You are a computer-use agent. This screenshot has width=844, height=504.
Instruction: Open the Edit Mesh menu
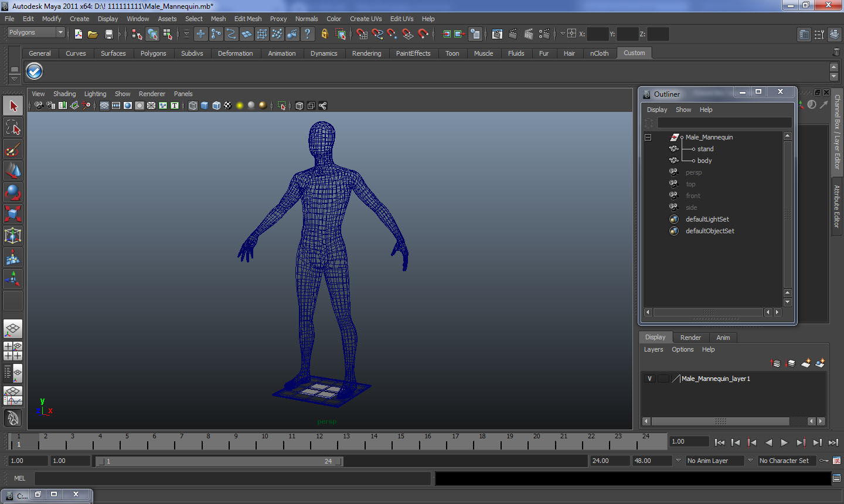point(248,19)
